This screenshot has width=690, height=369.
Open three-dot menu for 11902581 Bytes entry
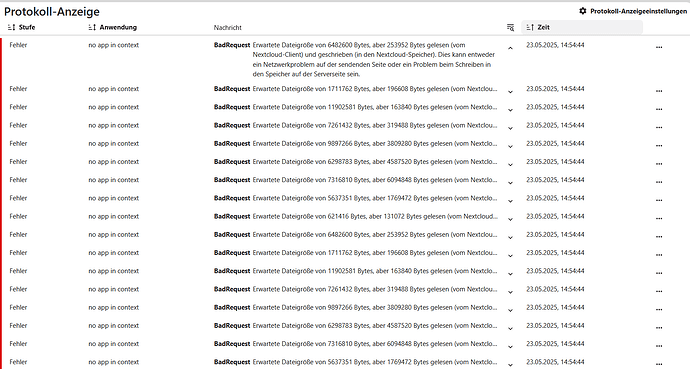(x=659, y=109)
